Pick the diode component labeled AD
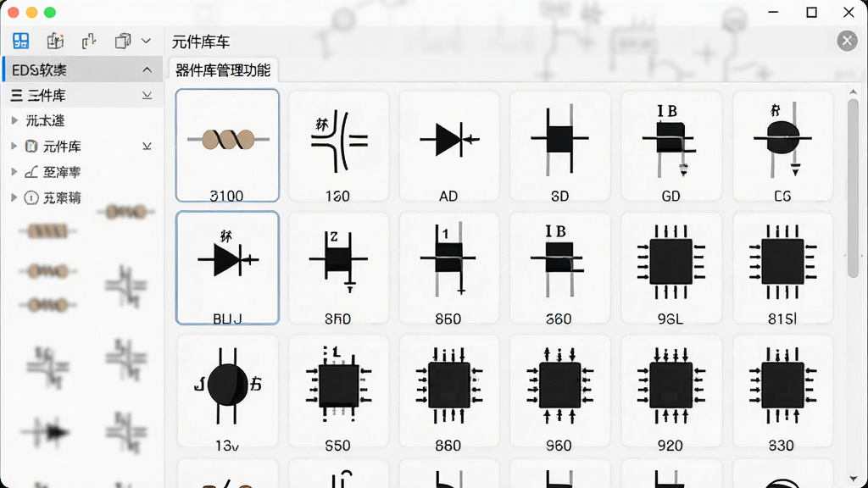Image resolution: width=868 pixels, height=488 pixels. pyautogui.click(x=449, y=146)
